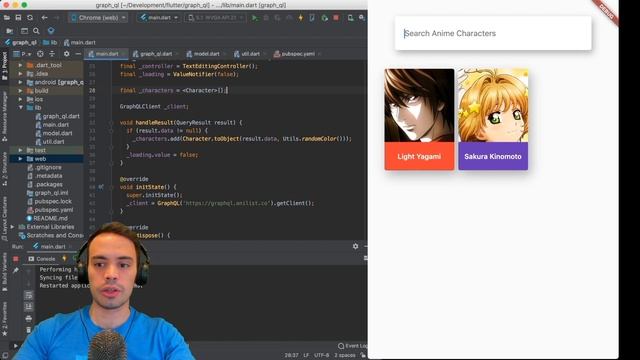The height and width of the screenshot is (360, 640).
Task: Expand the web folder
Action: [20, 159]
